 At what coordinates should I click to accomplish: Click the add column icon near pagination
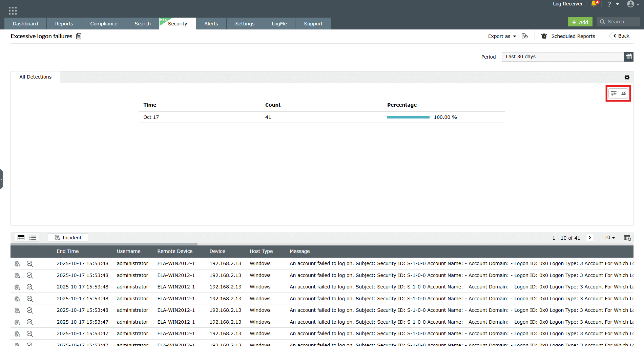pos(627,237)
